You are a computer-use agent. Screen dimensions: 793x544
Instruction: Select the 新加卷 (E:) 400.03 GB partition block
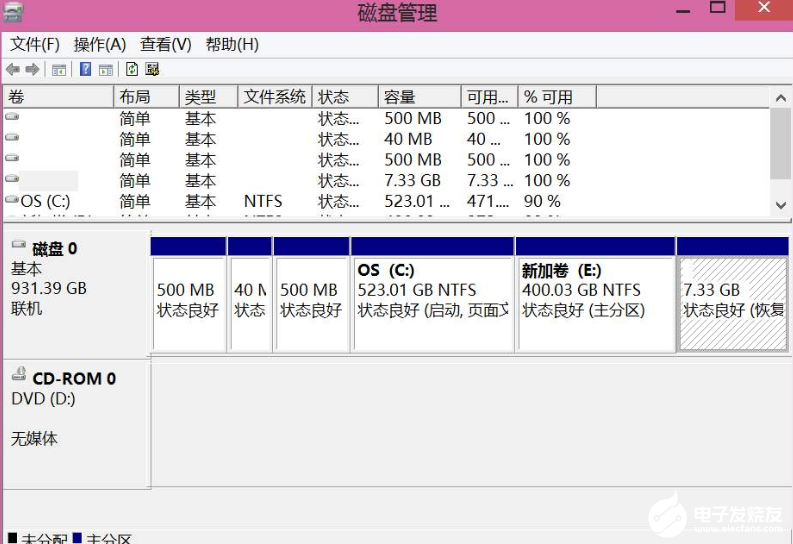[595, 294]
